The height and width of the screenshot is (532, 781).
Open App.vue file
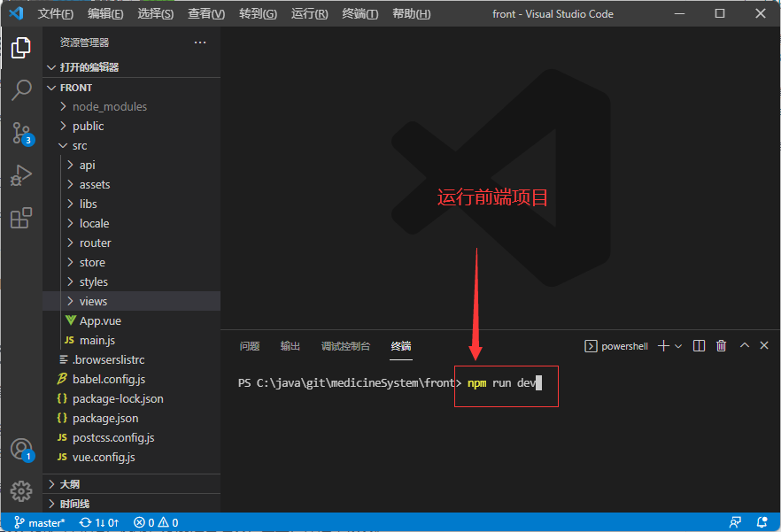[x=131, y=320]
